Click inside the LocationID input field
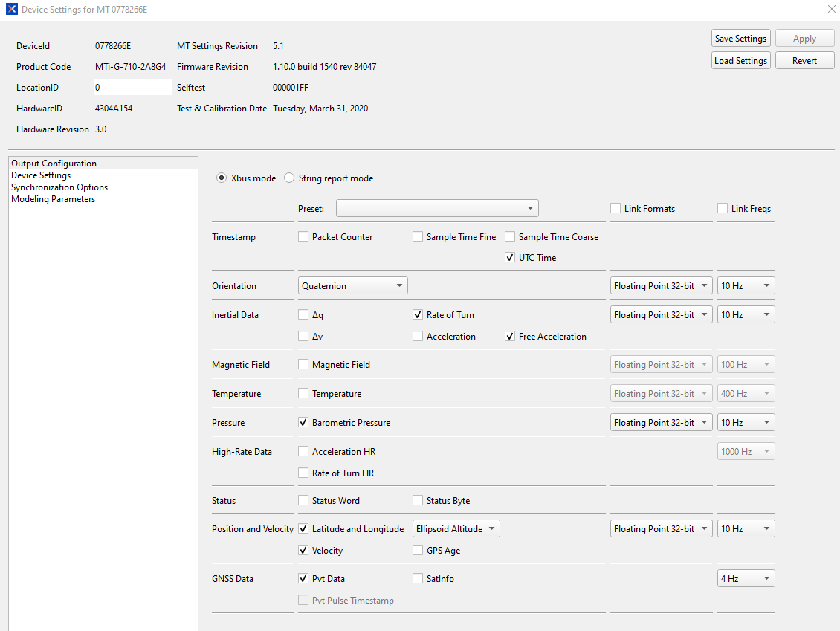Image resolution: width=840 pixels, height=631 pixels. point(132,87)
